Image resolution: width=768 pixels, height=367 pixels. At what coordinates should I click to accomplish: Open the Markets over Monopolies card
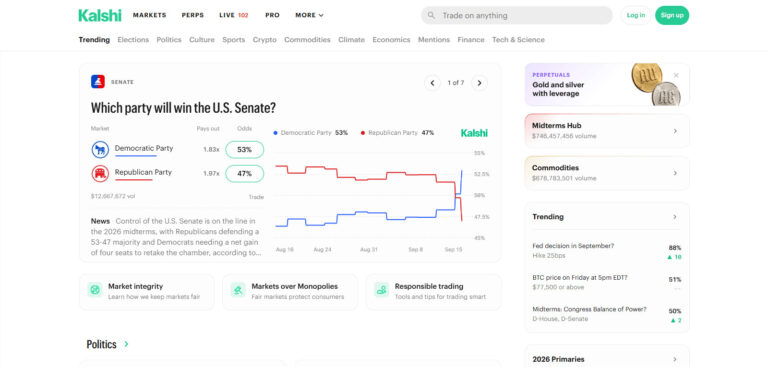tap(290, 292)
